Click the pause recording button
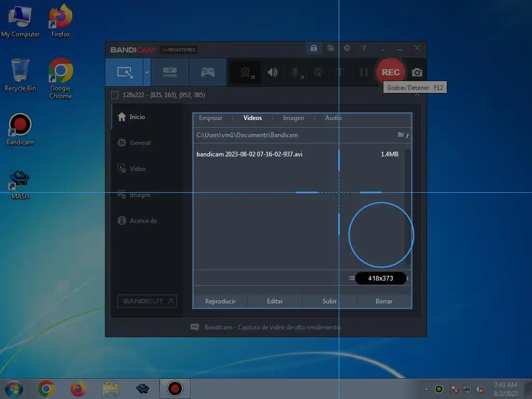The image size is (532, 399). click(364, 72)
